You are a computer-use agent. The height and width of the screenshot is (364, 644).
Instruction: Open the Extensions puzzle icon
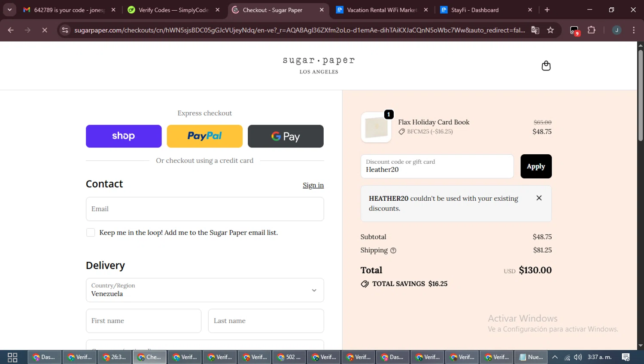592,30
